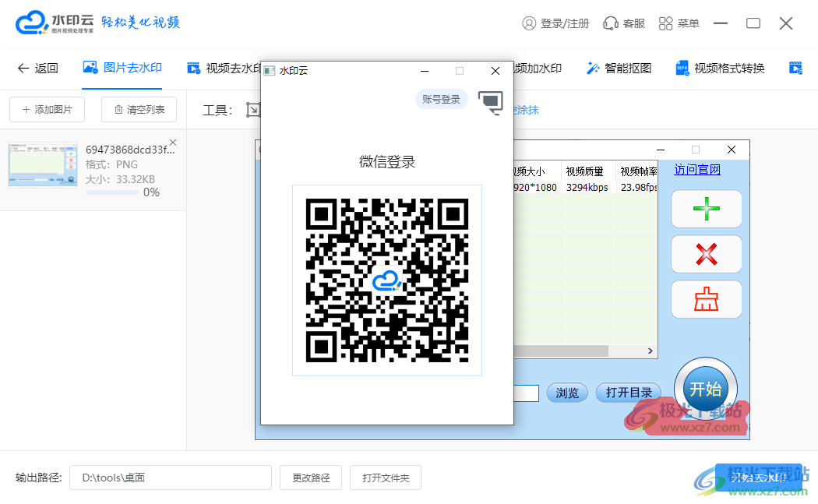Click the computer monitor icon in login dialog
This screenshot has width=818, height=504.
pyautogui.click(x=490, y=102)
